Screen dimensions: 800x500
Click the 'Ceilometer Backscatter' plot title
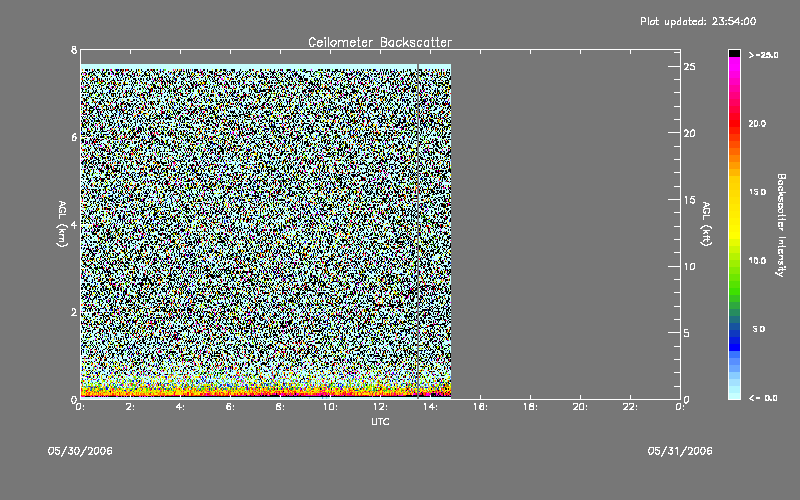[x=380, y=42]
